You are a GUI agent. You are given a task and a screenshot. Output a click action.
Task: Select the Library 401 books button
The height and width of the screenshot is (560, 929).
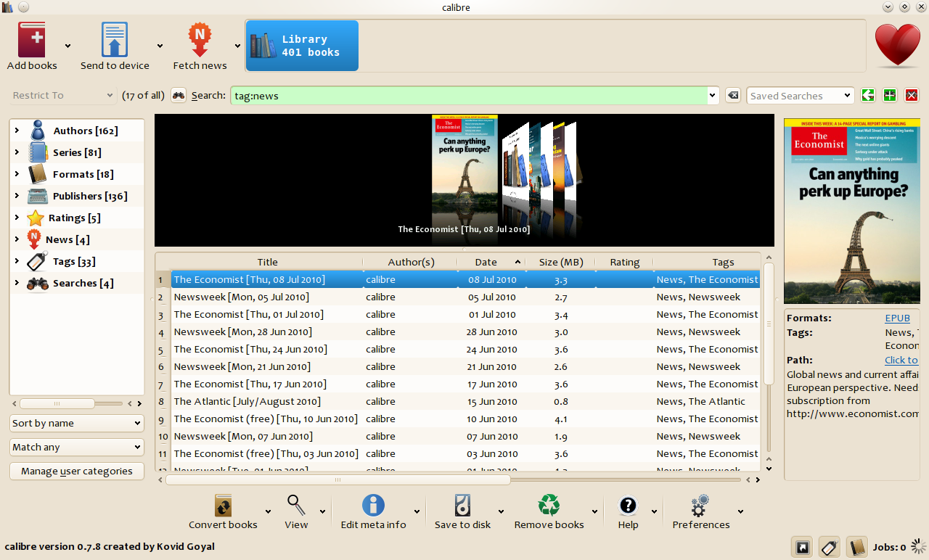302,46
